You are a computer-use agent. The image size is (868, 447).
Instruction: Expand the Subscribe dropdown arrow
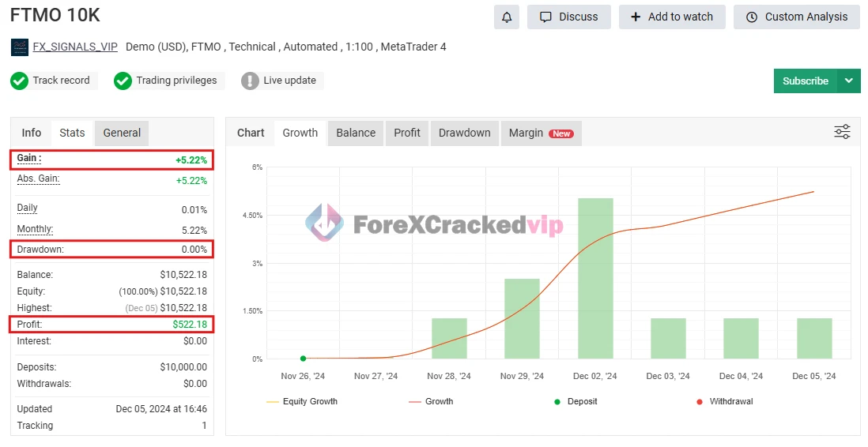[x=849, y=81]
